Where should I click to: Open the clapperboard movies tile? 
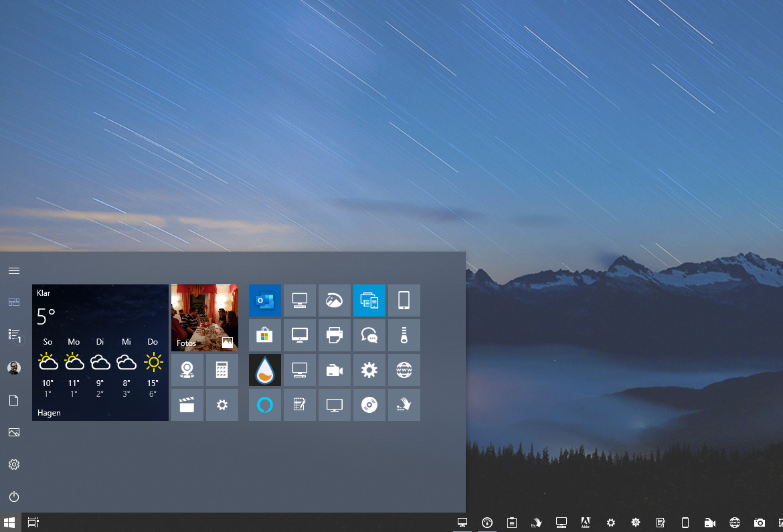(x=187, y=405)
